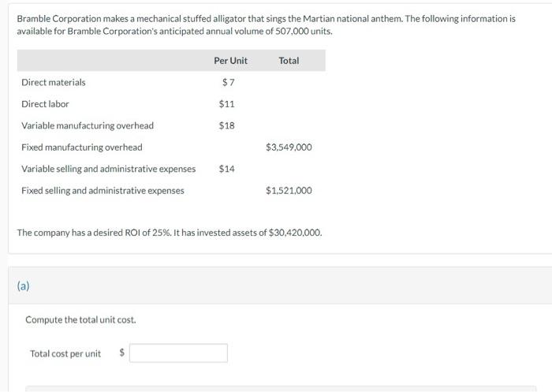
Task: Click the $1,521,000 fixed selling total
Action: coord(289,190)
